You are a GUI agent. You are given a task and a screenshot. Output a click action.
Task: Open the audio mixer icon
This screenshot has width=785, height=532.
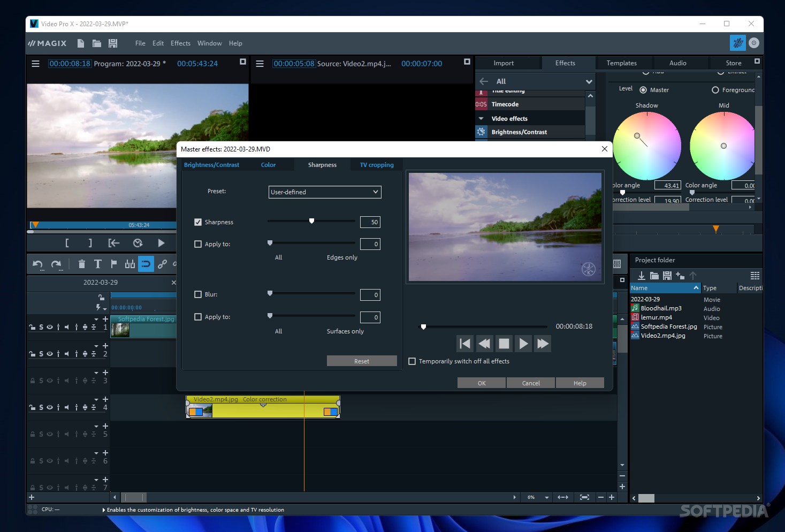129,264
